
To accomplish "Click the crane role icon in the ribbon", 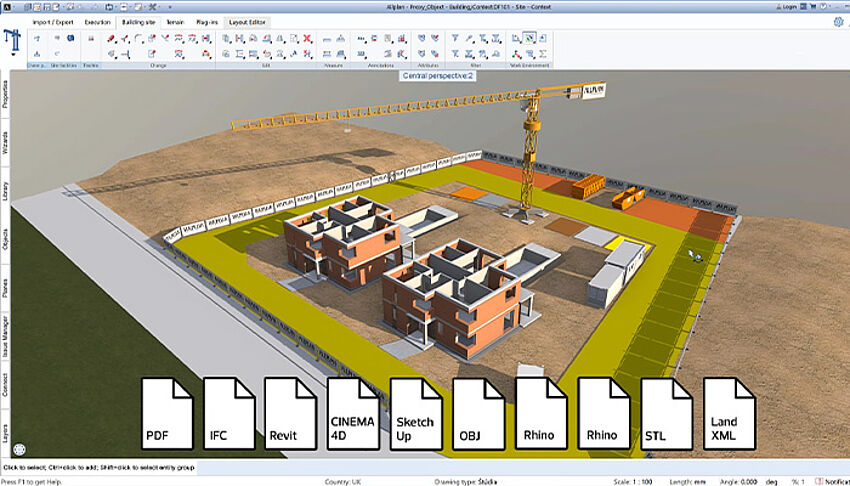I will pyautogui.click(x=14, y=39).
